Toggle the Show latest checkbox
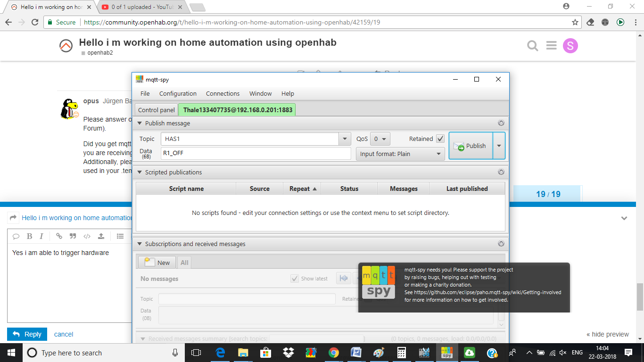 (295, 279)
